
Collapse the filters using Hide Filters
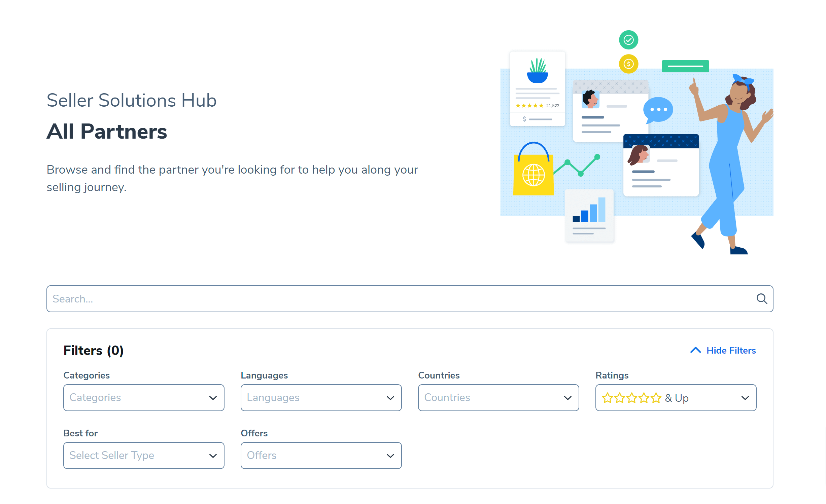[x=724, y=350]
